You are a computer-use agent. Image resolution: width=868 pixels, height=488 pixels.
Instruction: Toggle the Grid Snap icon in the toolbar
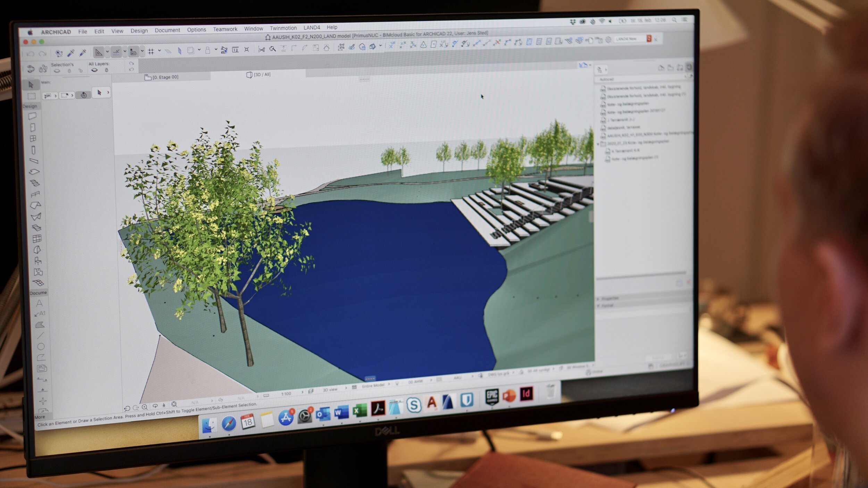[x=151, y=51]
